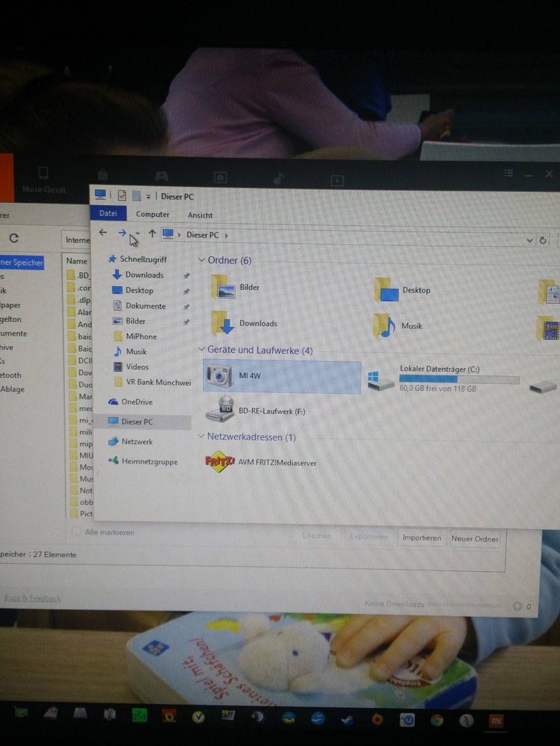
Task: Unpin Desktop using its pin icon
Action: point(186,291)
